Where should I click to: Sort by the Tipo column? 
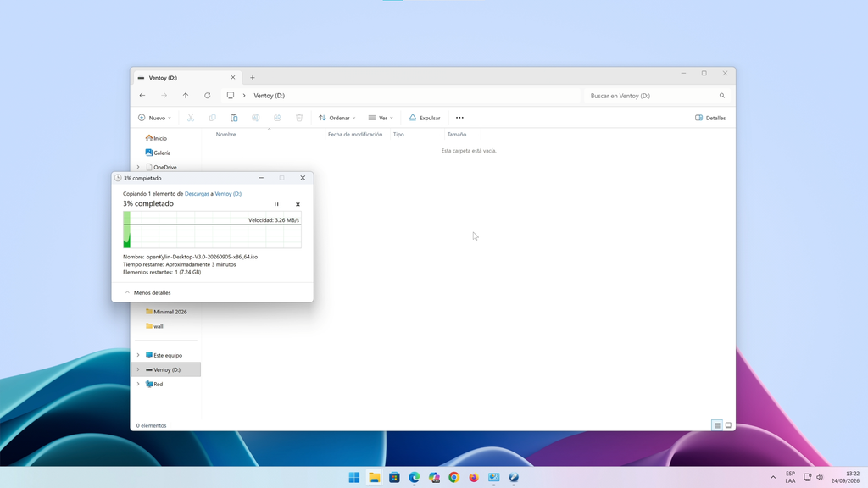coord(398,135)
